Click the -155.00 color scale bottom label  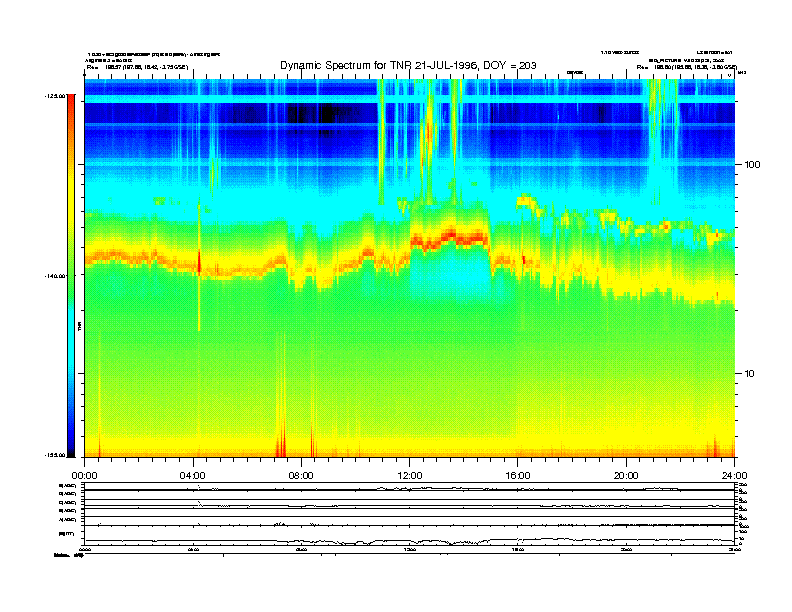pyautogui.click(x=55, y=455)
